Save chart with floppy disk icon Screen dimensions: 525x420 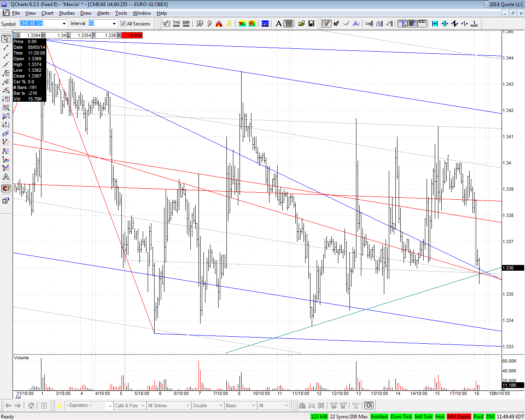tap(311, 24)
